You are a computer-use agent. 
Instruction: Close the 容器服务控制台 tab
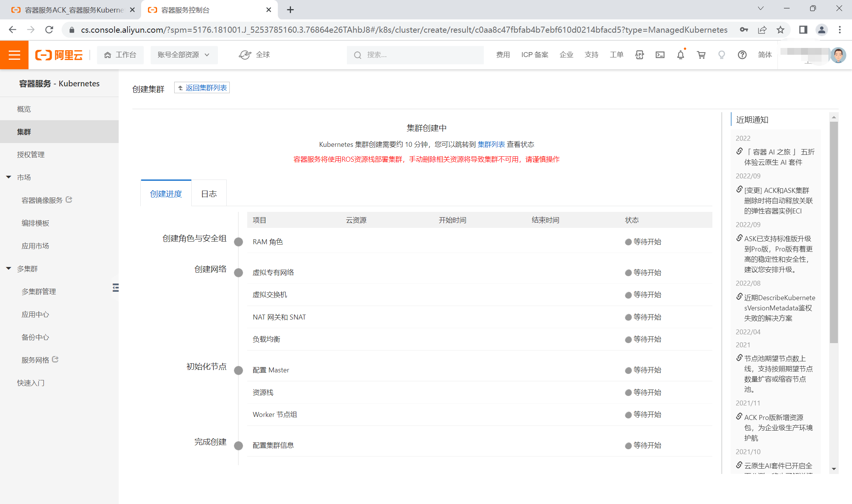269,10
